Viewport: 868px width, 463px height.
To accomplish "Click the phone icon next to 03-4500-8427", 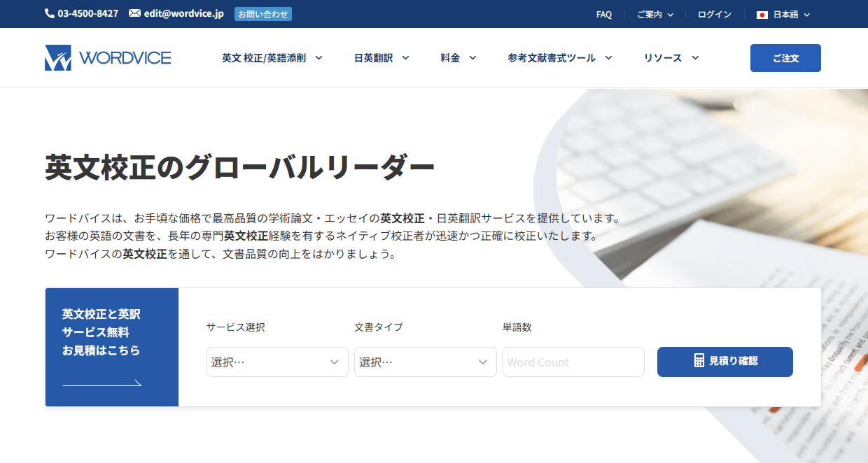I will coord(48,13).
